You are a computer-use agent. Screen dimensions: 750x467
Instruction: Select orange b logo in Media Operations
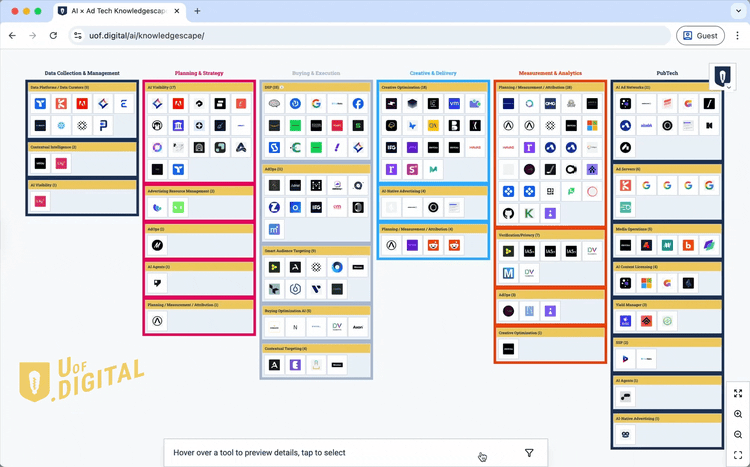tap(688, 245)
